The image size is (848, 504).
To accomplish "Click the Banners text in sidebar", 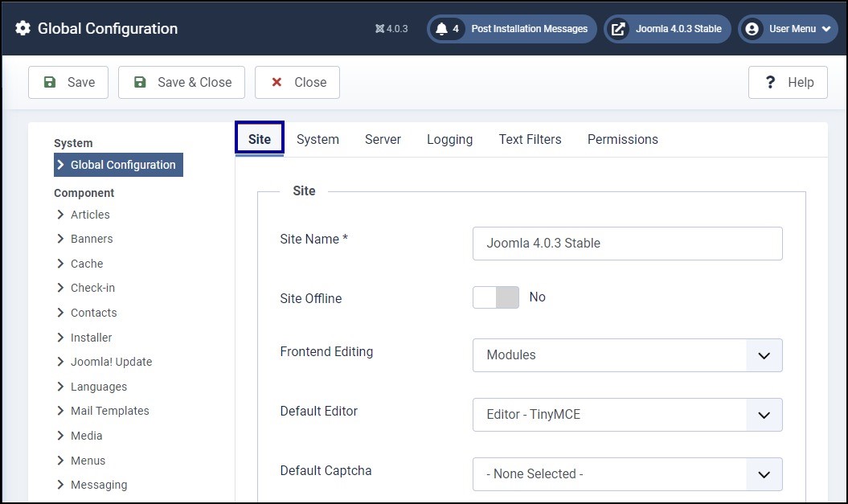I will [x=92, y=239].
